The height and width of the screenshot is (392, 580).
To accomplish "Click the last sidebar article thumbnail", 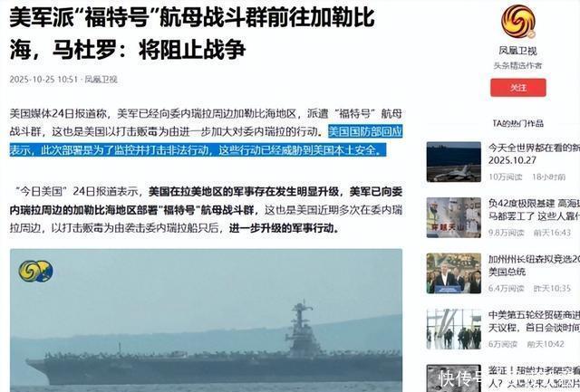I will (x=453, y=378).
